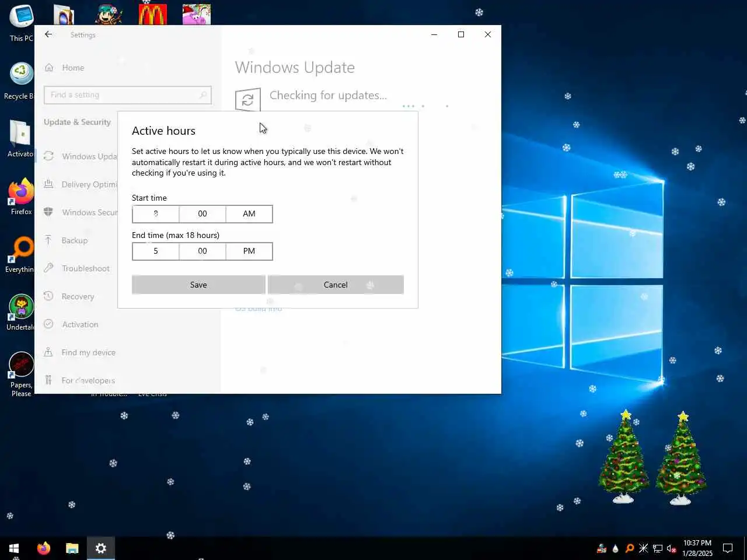Click the Windows Update refresh arrows icon

[x=48, y=156]
